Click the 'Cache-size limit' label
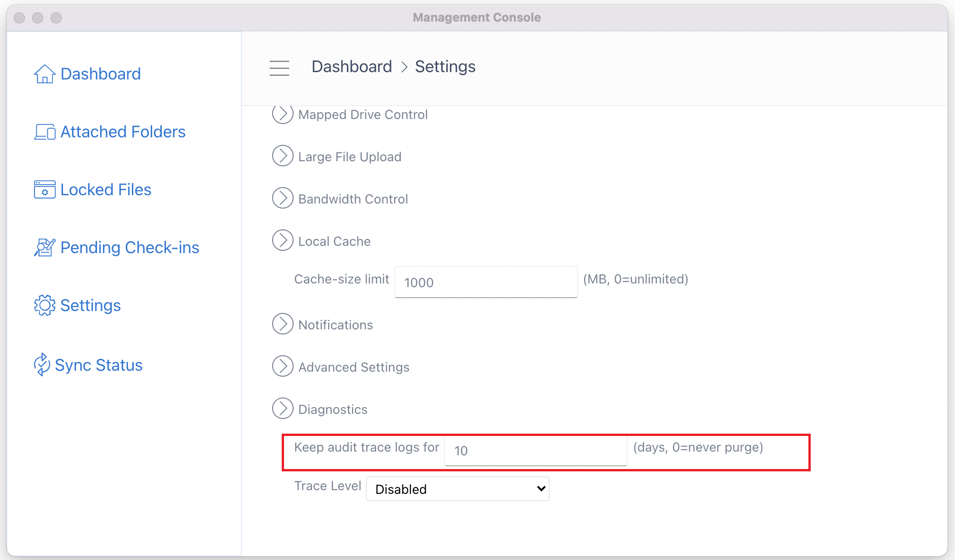The image size is (955, 560). click(341, 279)
